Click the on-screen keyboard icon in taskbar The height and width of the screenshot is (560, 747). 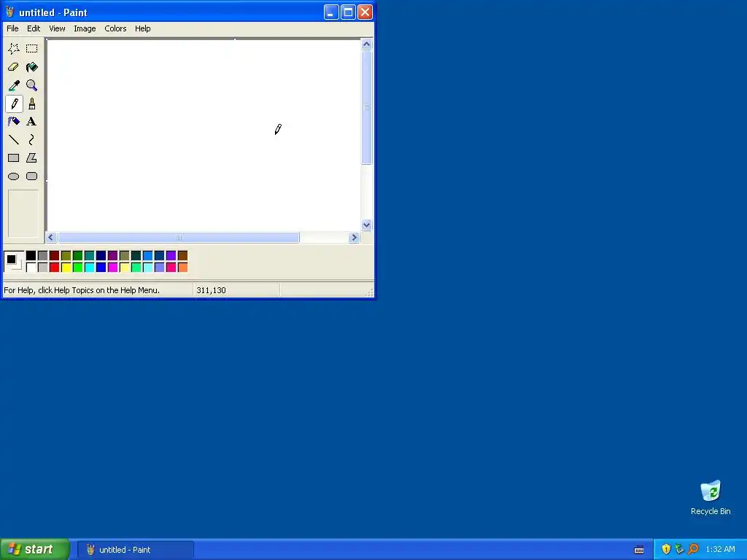639,550
